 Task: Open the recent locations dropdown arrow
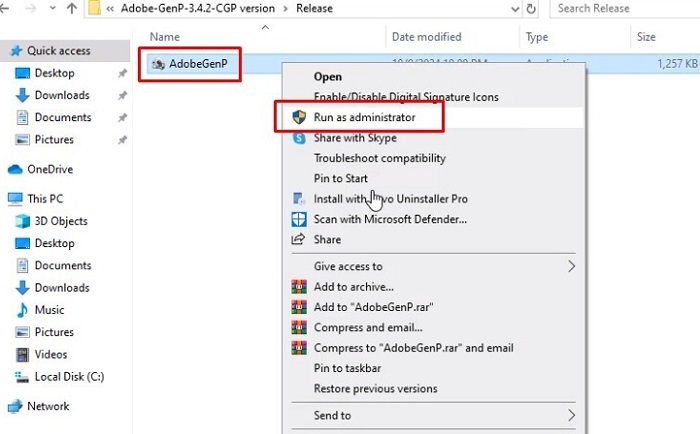click(52, 8)
